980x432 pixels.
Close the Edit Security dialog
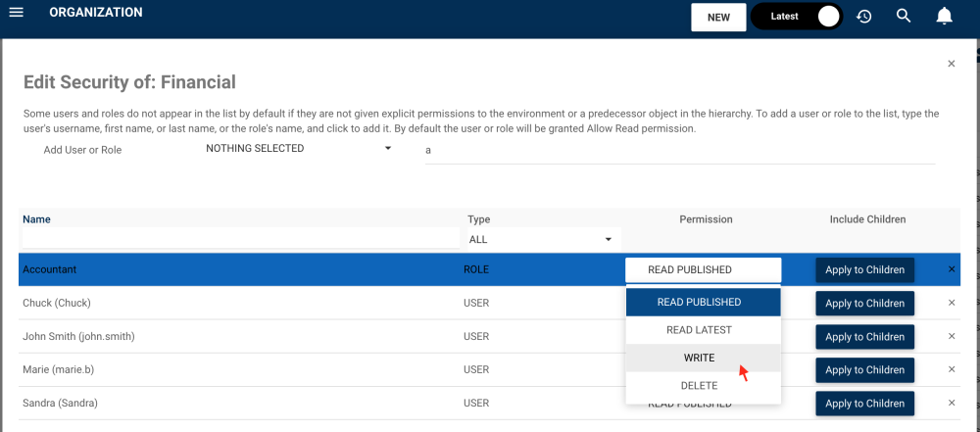point(951,64)
